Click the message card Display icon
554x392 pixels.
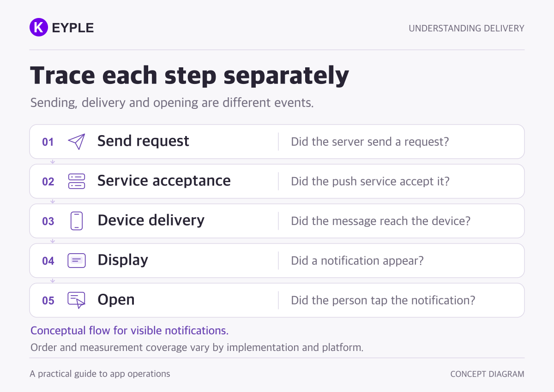(x=77, y=261)
